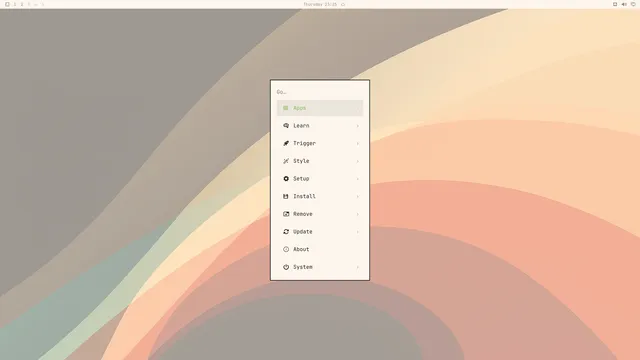Expand the Style submenu chevron
640x360 pixels.
358,161
